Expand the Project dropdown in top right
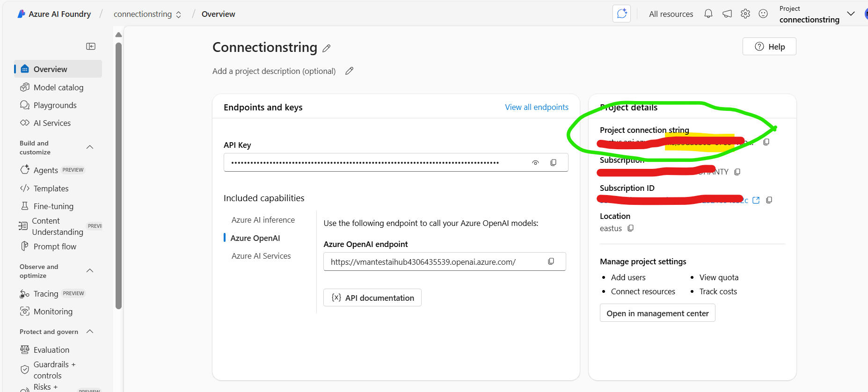The width and height of the screenshot is (868, 392). 851,14
